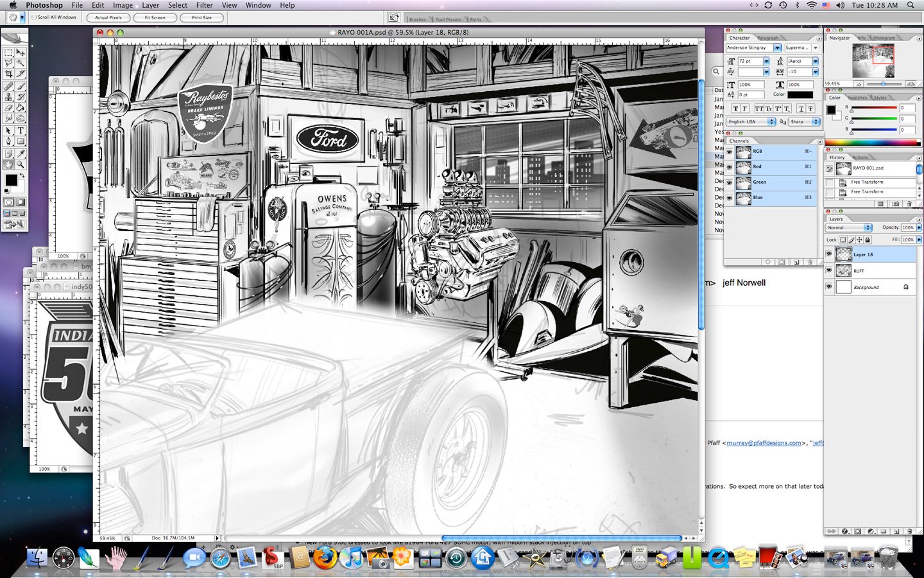This screenshot has height=578, width=924.
Task: Select the Path Selection arrow tool
Action: pyautogui.click(x=8, y=130)
